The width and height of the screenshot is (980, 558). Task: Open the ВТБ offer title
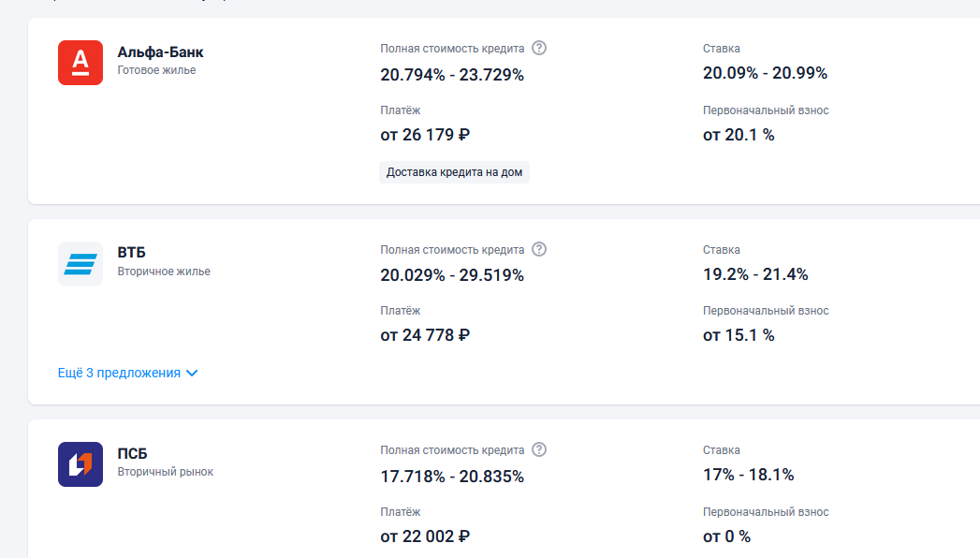(x=131, y=253)
